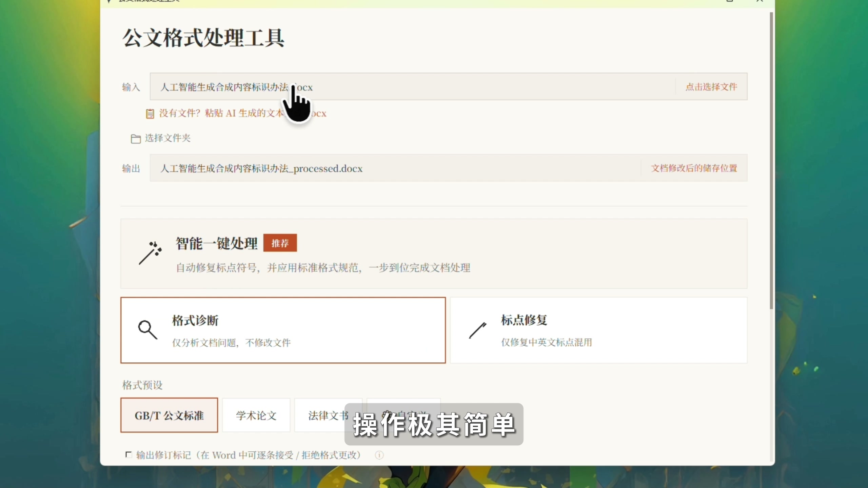
Task: Click the folder icon next to 选择文件夹
Action: pos(136,139)
